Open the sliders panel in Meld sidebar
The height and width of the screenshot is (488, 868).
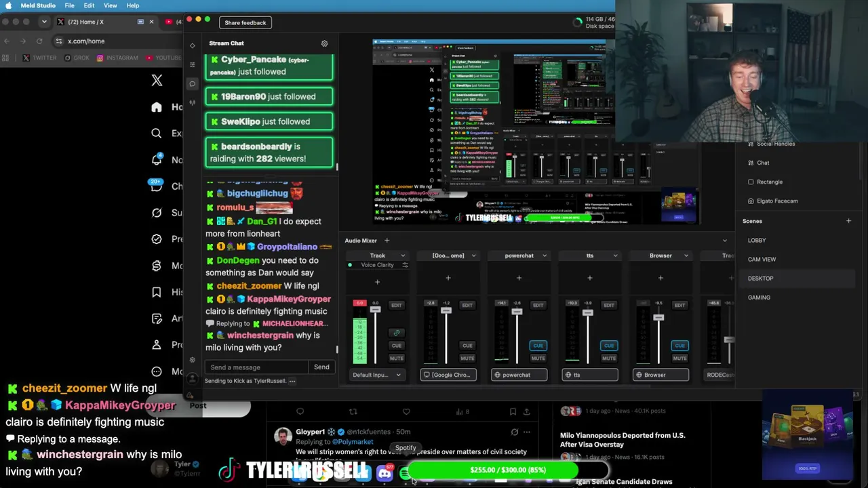[x=193, y=64]
